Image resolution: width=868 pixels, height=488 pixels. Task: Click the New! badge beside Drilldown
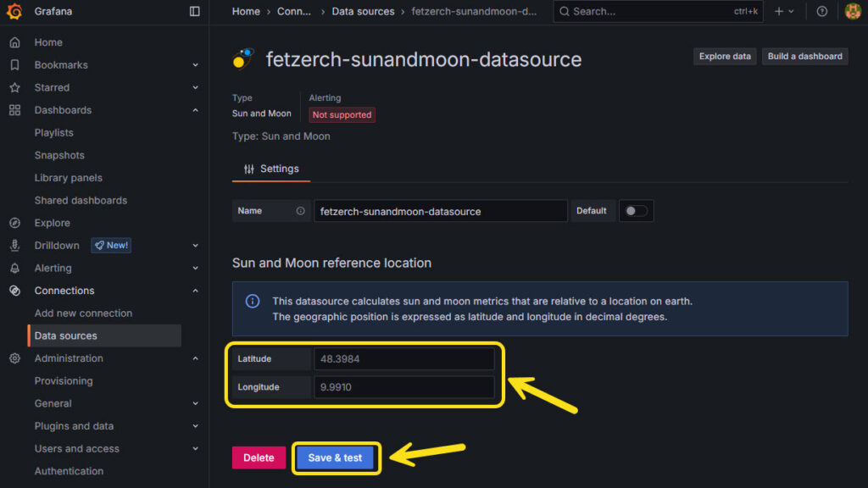pyautogui.click(x=111, y=246)
